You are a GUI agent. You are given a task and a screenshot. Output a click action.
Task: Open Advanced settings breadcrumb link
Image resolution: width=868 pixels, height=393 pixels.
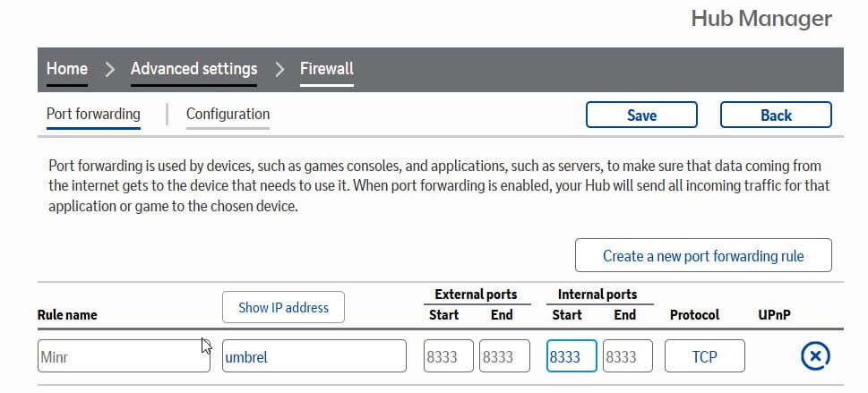click(193, 69)
